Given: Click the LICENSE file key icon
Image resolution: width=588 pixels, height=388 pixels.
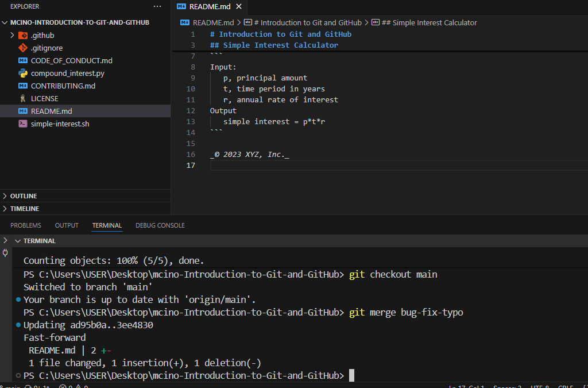Looking at the screenshot, I should coord(23,99).
